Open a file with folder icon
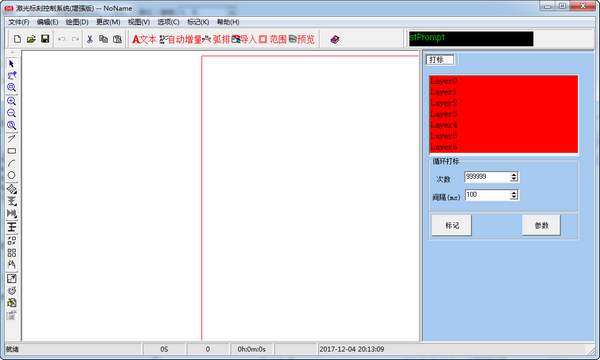Image resolution: width=600 pixels, height=360 pixels. click(x=31, y=39)
